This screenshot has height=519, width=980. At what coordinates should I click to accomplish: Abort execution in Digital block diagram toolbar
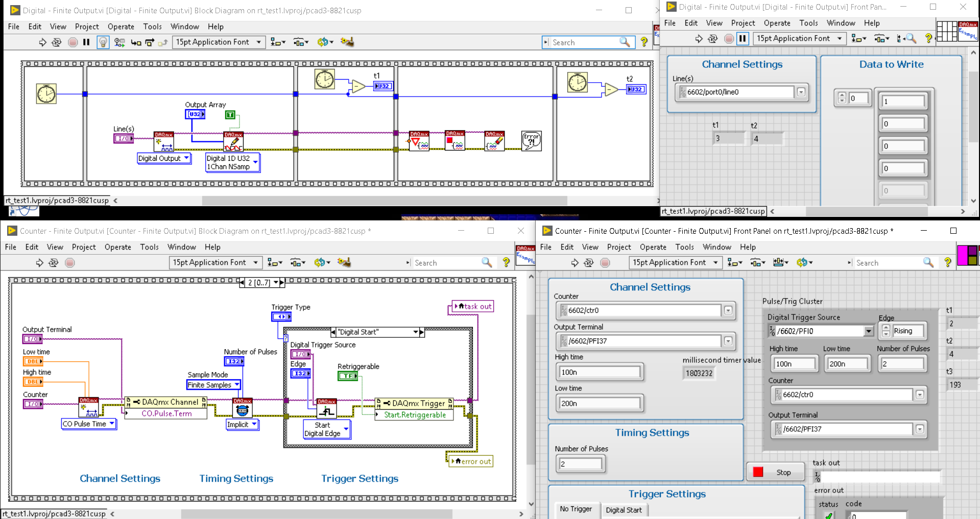73,42
